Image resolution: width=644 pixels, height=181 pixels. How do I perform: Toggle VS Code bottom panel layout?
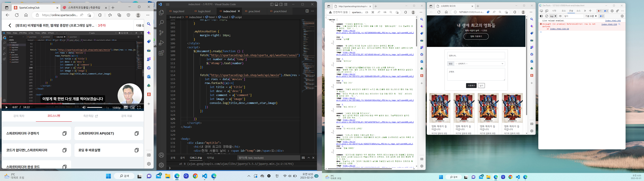pyautogui.click(x=277, y=4)
